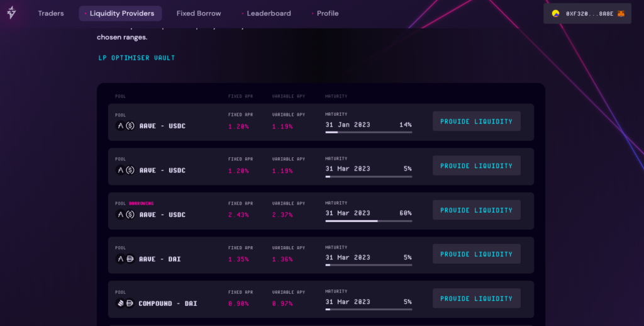Click the DAI icon in COMPOUND - DAI row
This screenshot has height=326, width=644.
point(130,303)
